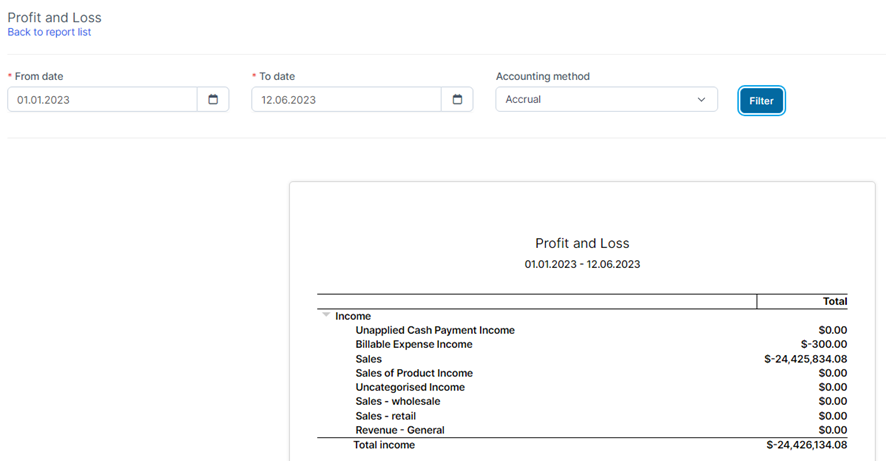Click the Sales - retail row
The image size is (886, 461).
tap(582, 416)
